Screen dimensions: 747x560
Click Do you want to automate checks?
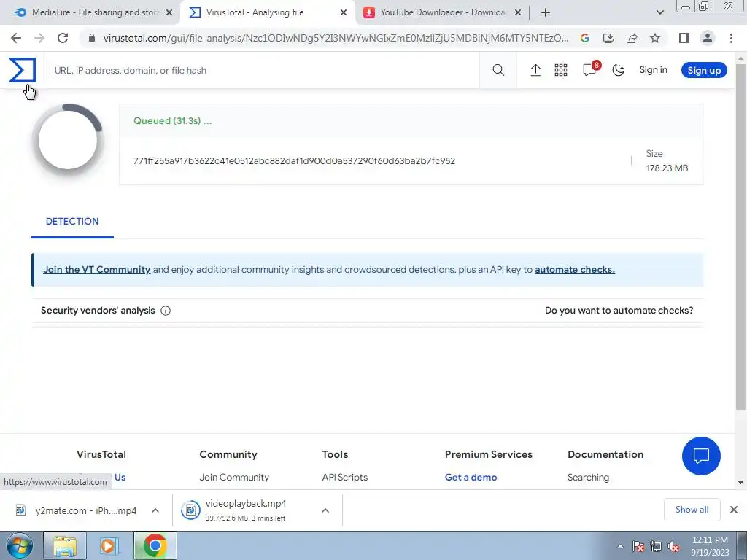tap(619, 311)
